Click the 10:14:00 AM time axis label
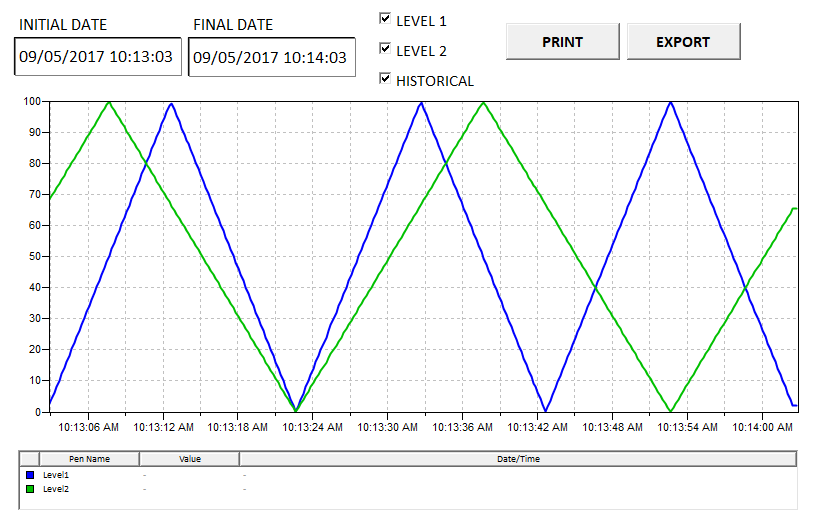Viewport: 816px width, 530px height. [762, 427]
